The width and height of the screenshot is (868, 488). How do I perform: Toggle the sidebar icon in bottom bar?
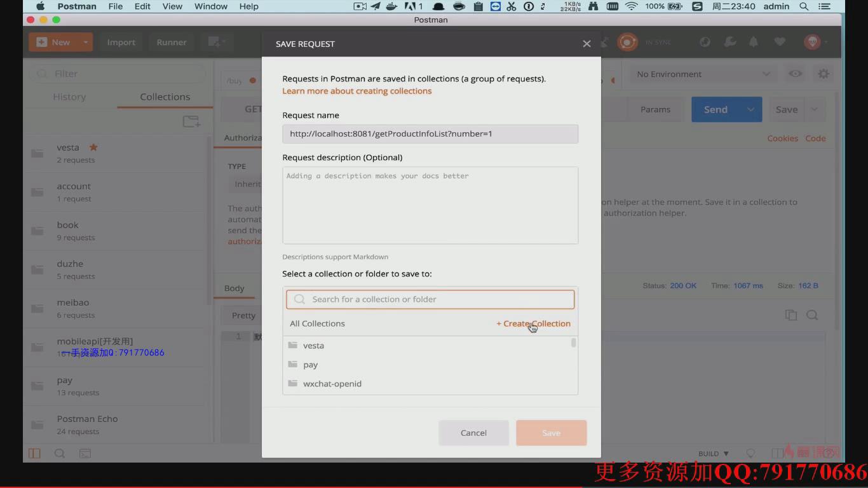click(x=34, y=453)
